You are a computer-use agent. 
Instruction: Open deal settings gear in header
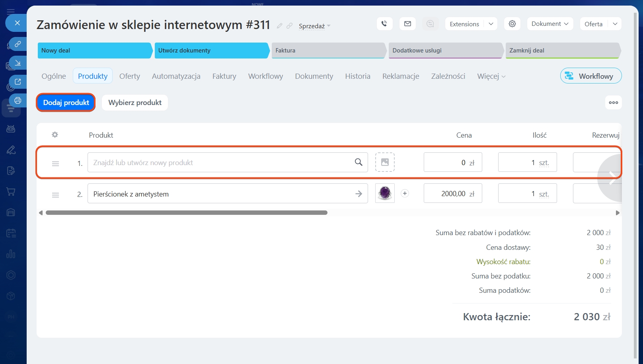coord(512,24)
